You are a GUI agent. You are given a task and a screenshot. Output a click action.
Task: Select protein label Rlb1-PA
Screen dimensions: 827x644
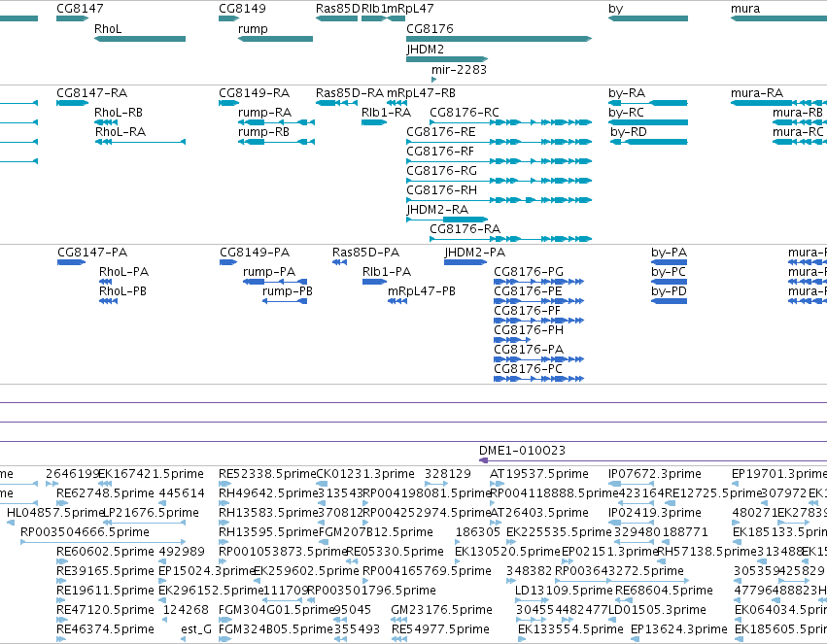coord(387,272)
